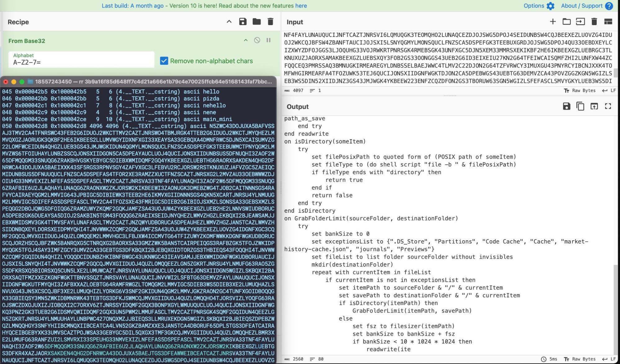The image size is (620, 364).
Task: Save the recipe with disk icon
Action: point(243,22)
